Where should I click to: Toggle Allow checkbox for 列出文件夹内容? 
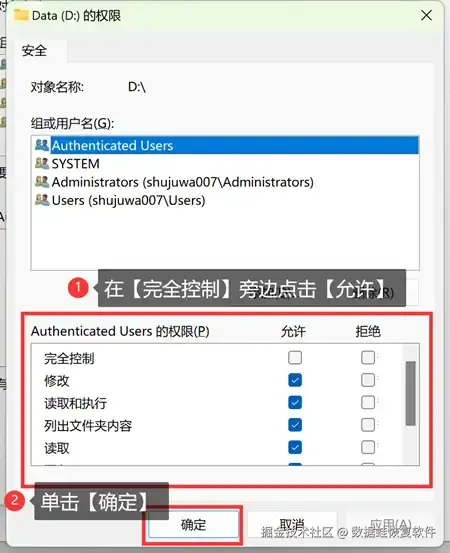click(x=295, y=425)
